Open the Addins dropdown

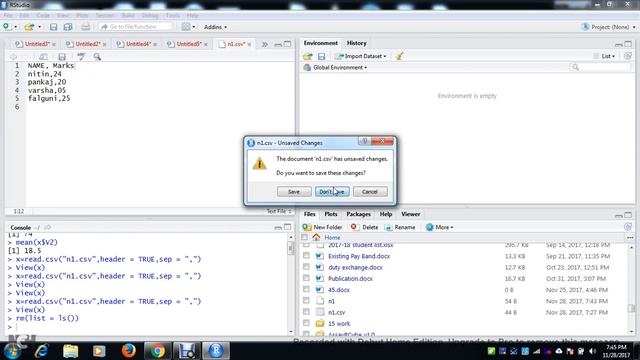coord(215,27)
